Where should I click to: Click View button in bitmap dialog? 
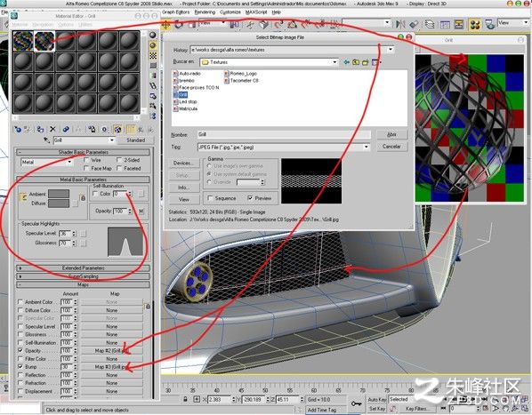[183, 200]
